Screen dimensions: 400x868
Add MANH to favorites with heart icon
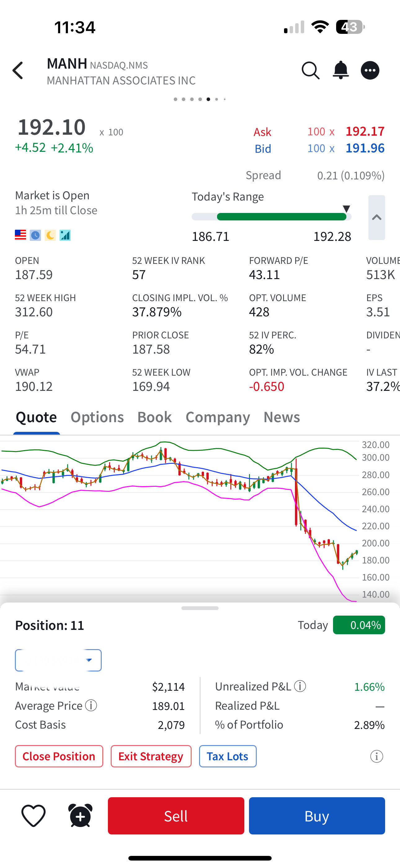pyautogui.click(x=33, y=816)
